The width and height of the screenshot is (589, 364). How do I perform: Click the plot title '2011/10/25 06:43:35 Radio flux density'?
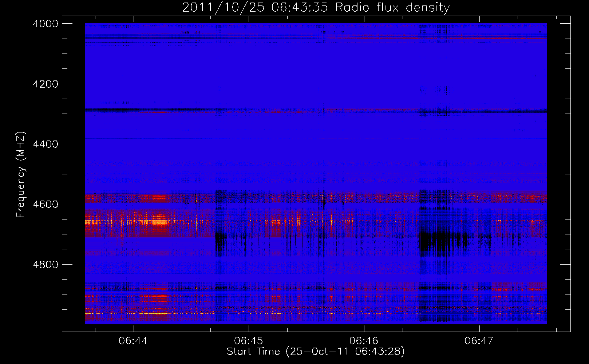pos(316,7)
